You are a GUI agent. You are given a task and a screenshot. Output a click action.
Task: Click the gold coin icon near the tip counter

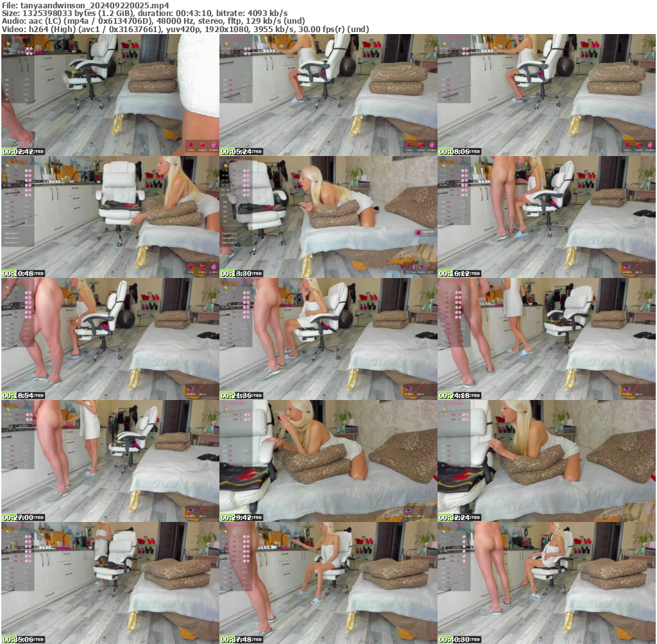pos(7,44)
